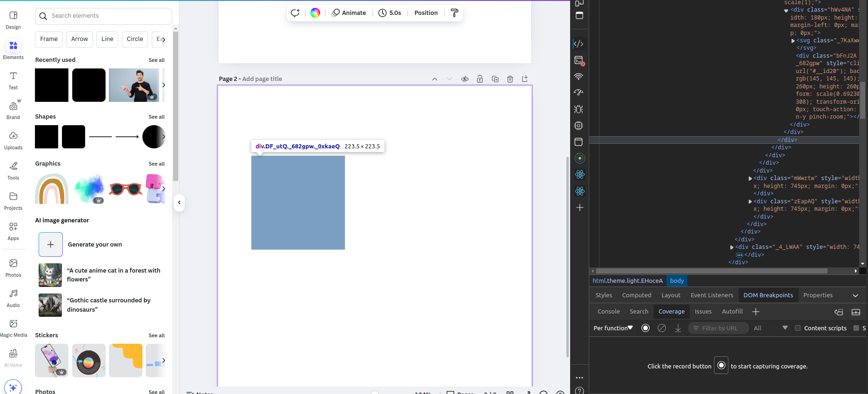The image size is (868, 394).
Task: Open the All coverage type dropdown
Action: click(x=771, y=328)
